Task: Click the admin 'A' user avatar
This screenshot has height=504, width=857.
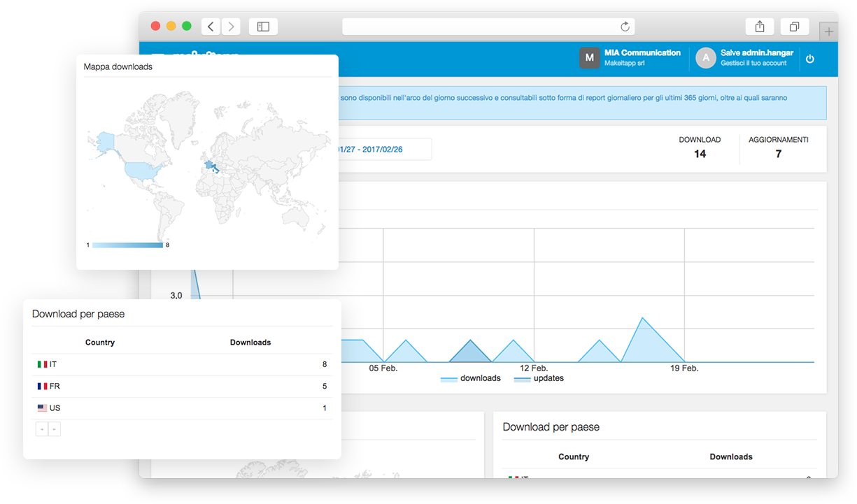Action: pos(706,58)
